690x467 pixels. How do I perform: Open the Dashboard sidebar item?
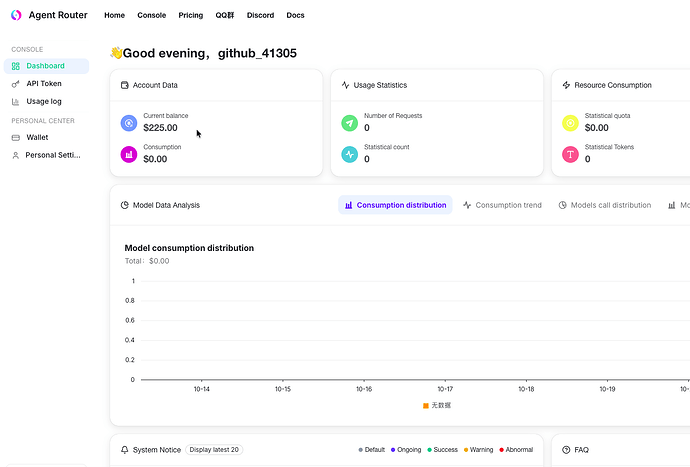pyautogui.click(x=46, y=66)
